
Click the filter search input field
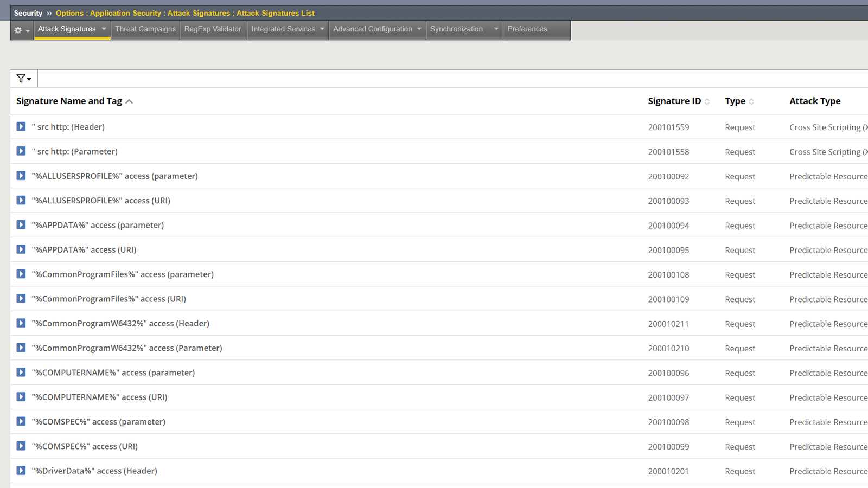[453, 79]
